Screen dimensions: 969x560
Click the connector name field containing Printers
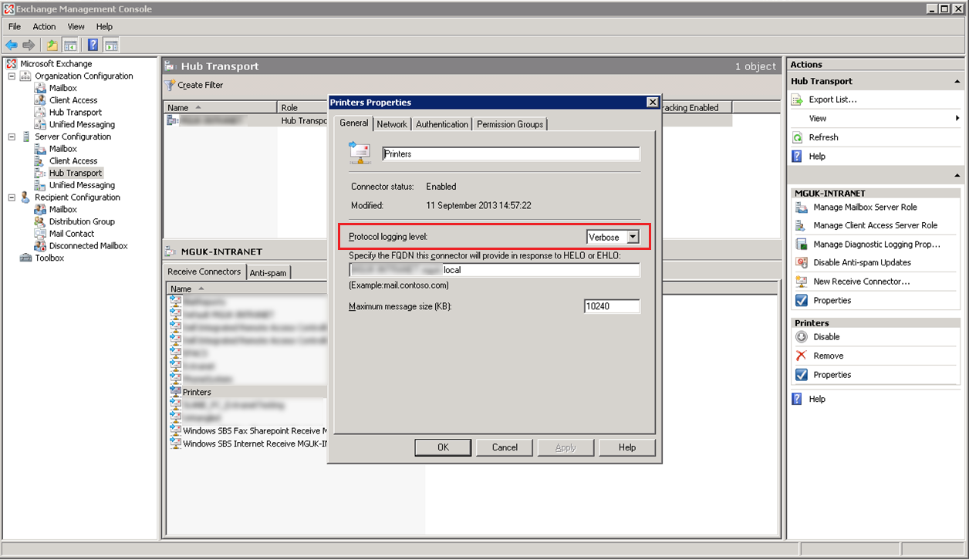click(511, 153)
